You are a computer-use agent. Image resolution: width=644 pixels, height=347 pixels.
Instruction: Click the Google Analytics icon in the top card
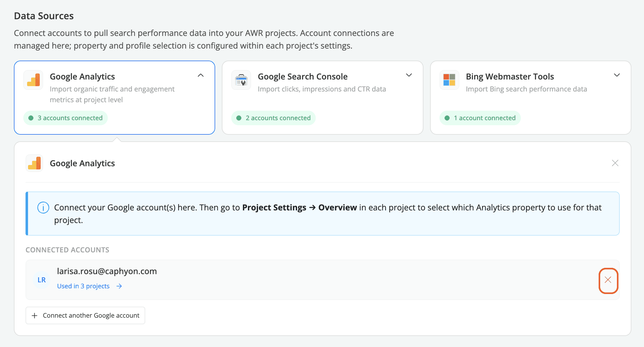click(33, 80)
